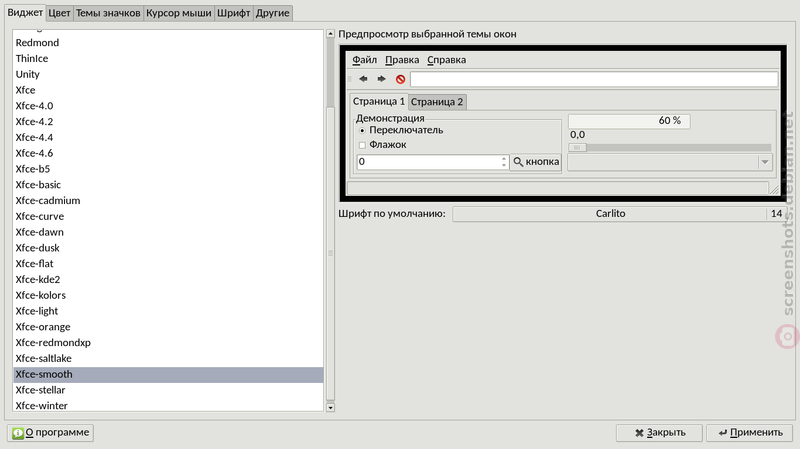
Task: Open the Темы значков tab
Action: point(108,13)
